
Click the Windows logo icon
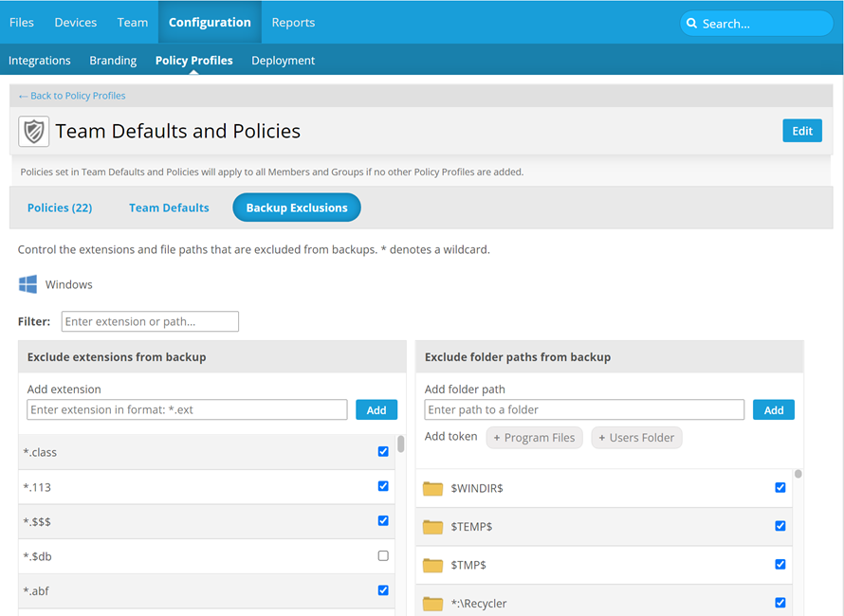[x=28, y=284]
